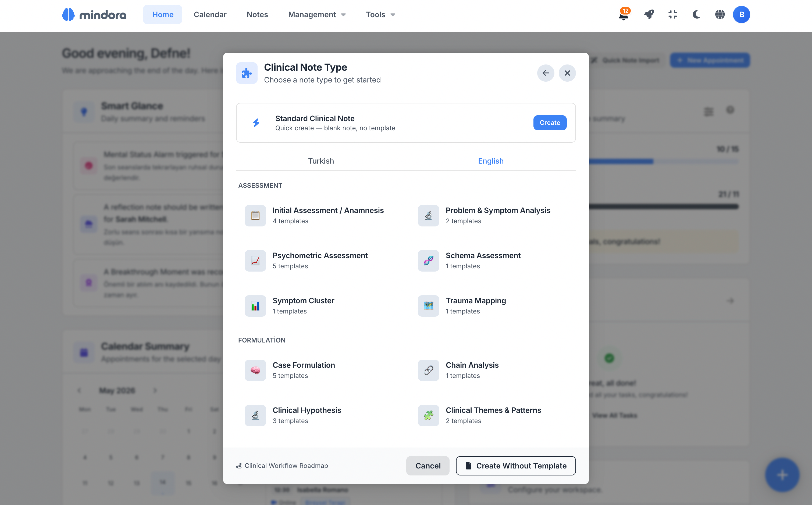Select the Chain Analysis link icon
The width and height of the screenshot is (812, 505).
click(x=428, y=370)
